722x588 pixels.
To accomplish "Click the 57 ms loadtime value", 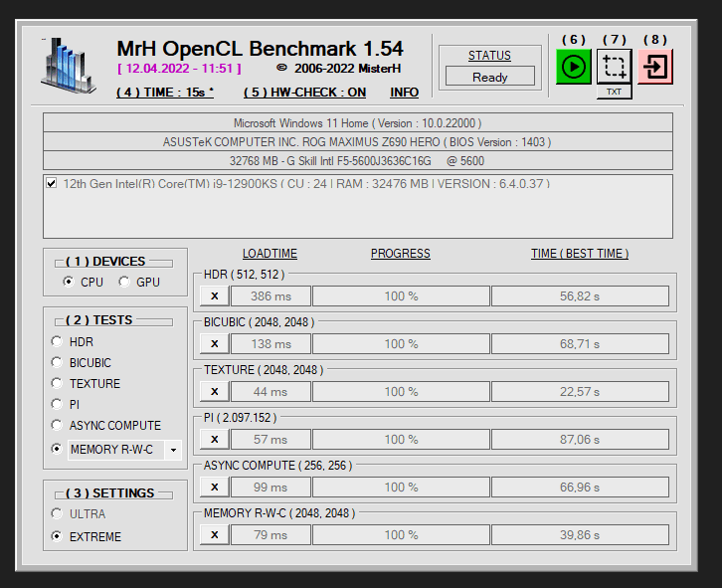I will coord(271,439).
